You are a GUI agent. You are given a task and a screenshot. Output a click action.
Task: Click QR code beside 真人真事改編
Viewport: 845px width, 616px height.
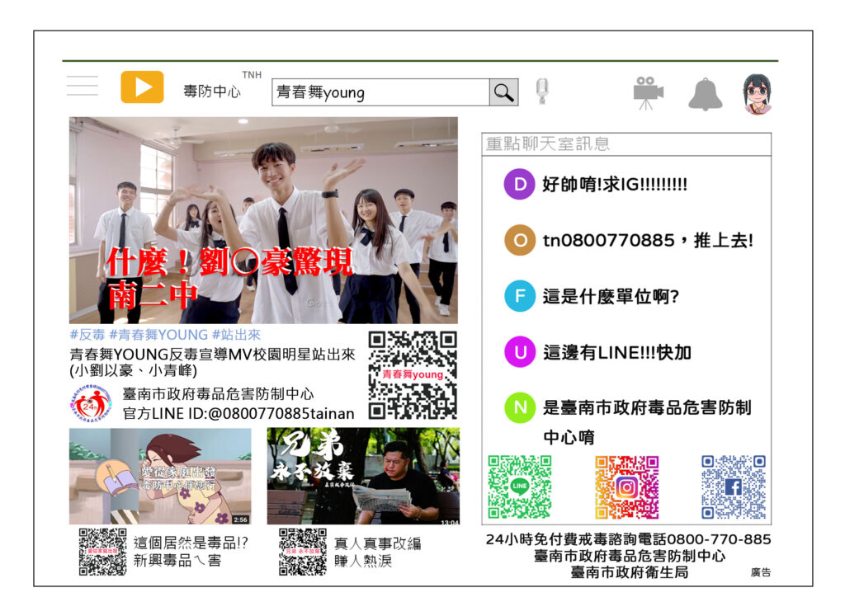coord(303,552)
